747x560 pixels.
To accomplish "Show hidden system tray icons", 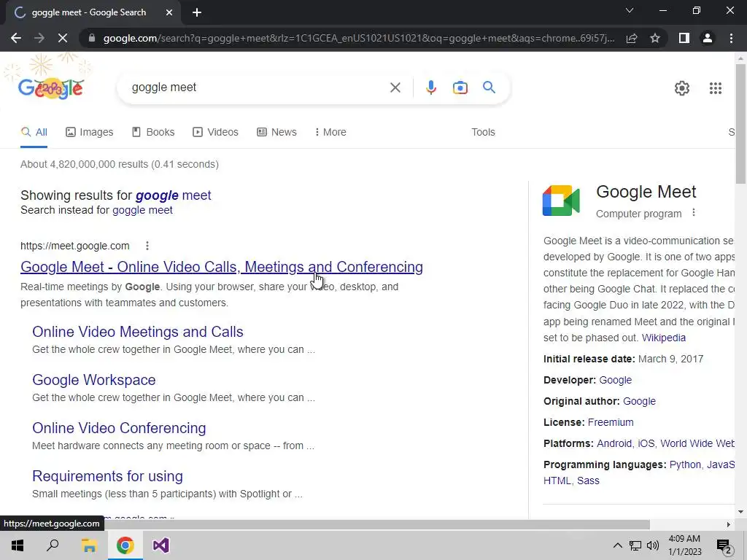I will [x=617, y=545].
